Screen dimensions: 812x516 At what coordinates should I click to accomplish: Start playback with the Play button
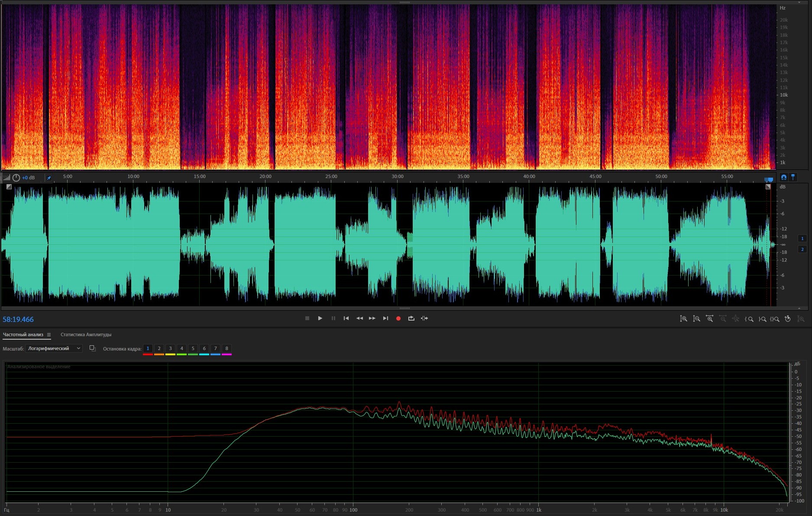tap(320, 318)
